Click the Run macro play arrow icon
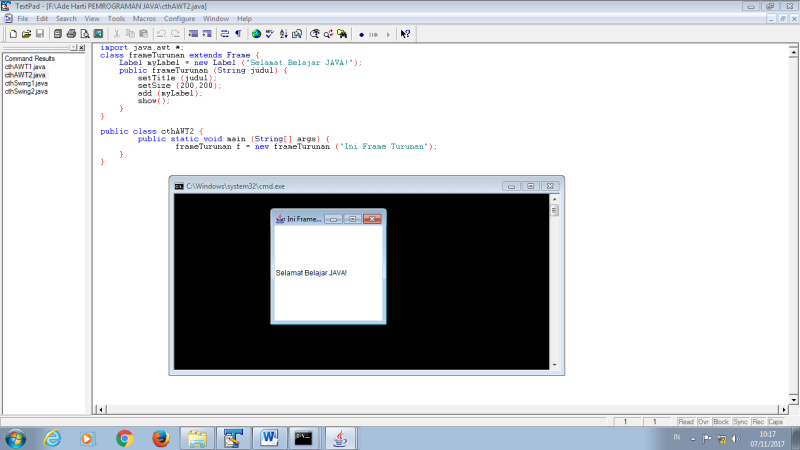This screenshot has height=450, width=800. point(388,35)
